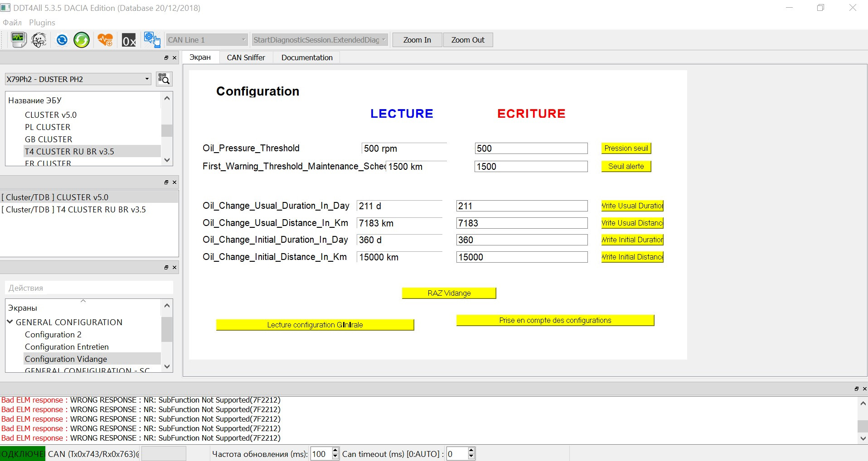Click the gear with hand pointer icon
This screenshot has width=868, height=461.
152,40
